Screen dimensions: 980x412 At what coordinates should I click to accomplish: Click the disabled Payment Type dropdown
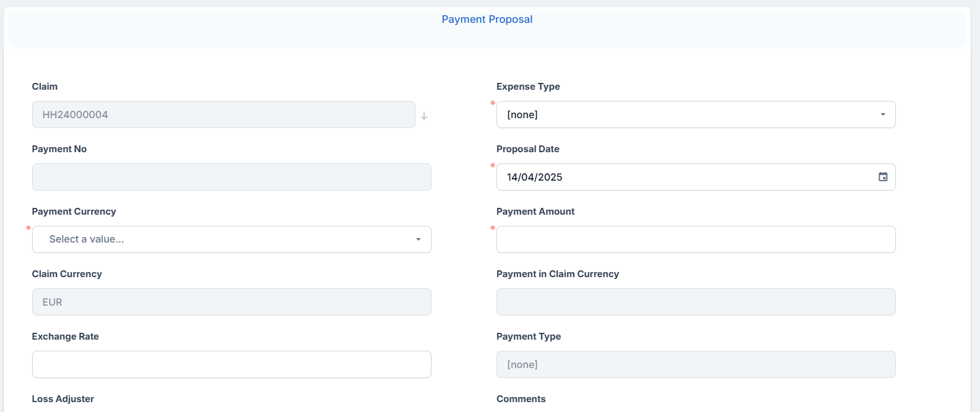pos(695,364)
